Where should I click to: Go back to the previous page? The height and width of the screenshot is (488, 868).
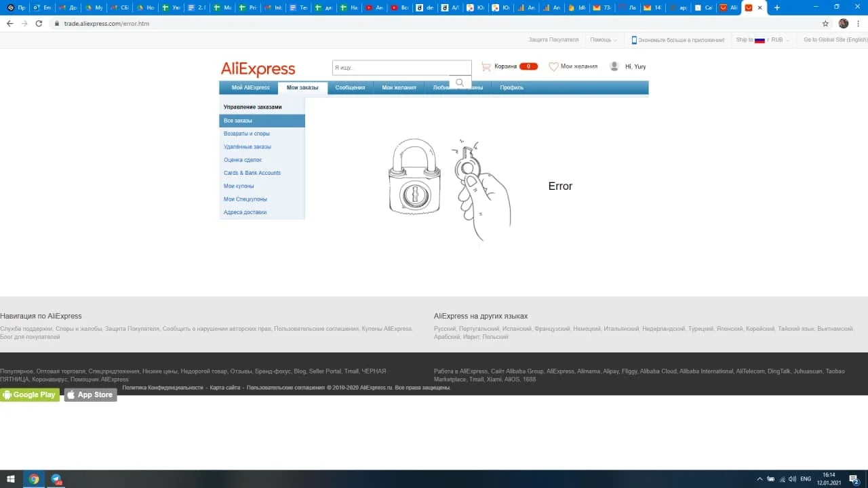[x=9, y=23]
